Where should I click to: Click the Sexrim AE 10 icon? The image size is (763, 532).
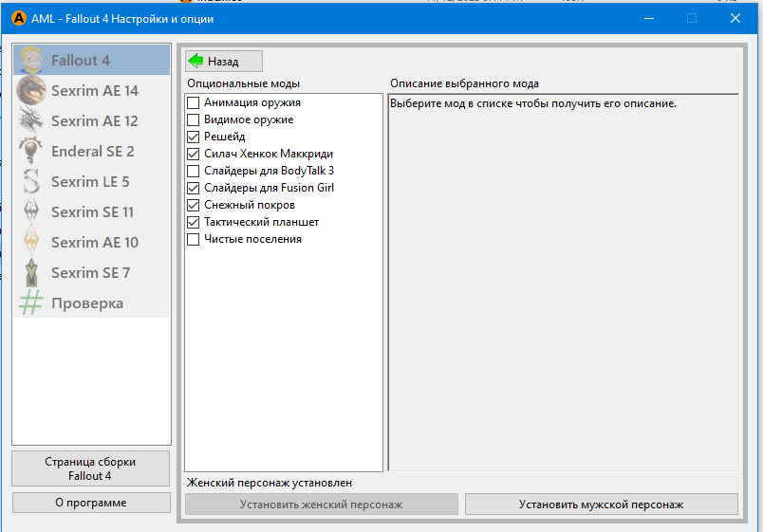click(32, 242)
